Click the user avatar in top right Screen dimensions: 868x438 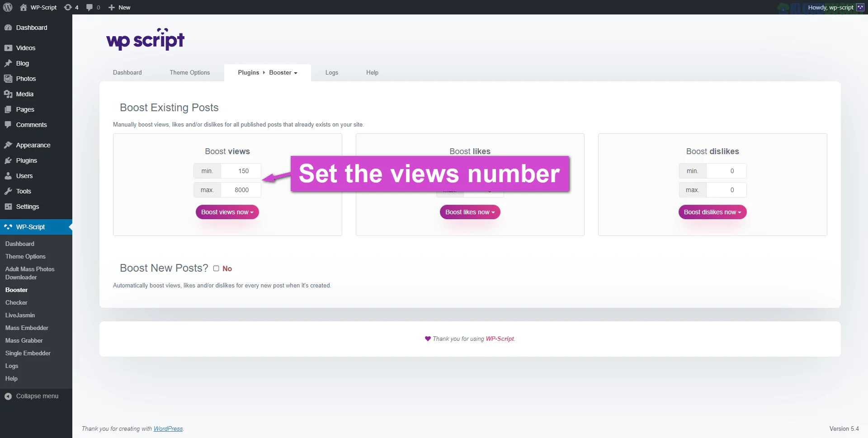(860, 7)
